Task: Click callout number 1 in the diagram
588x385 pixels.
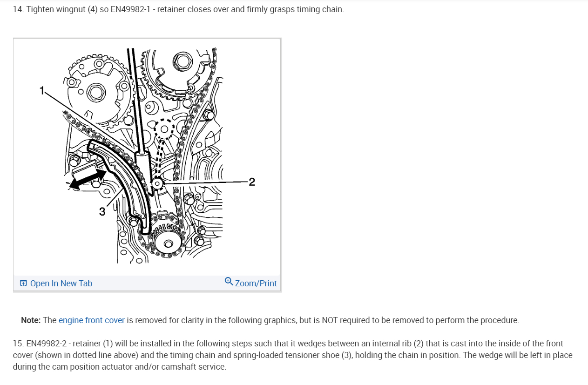Action: [42, 91]
